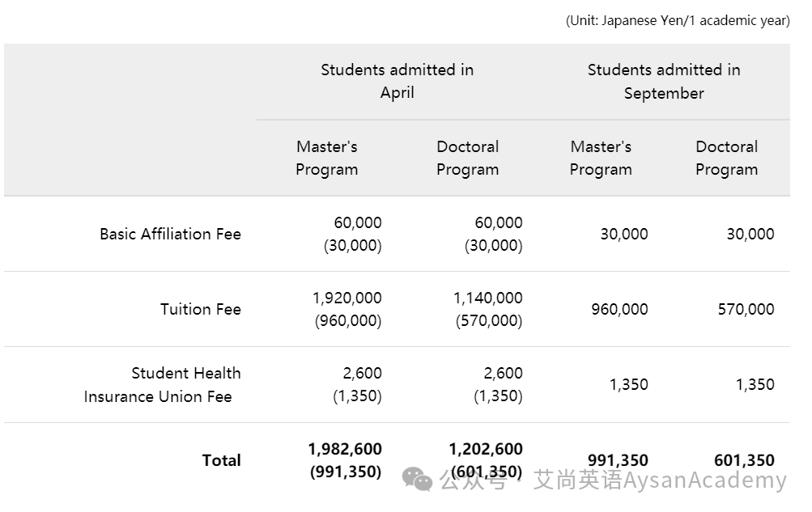Image resolution: width=812 pixels, height=512 pixels.
Task: Select the Tuition Fee row label
Action: (x=201, y=309)
